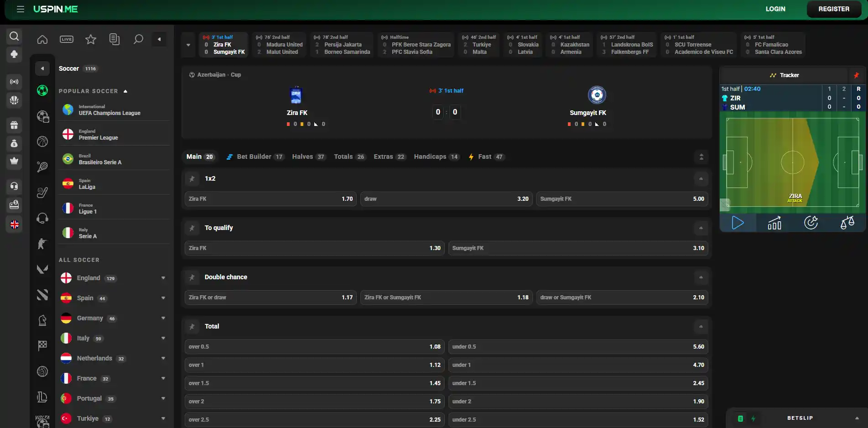Switch to the Halves tab
Image resolution: width=868 pixels, height=428 pixels.
pos(309,157)
